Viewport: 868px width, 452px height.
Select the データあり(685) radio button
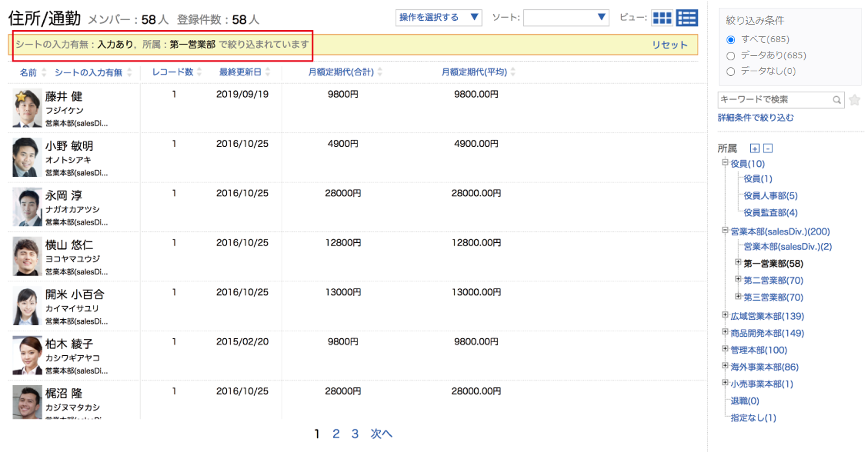tap(731, 56)
